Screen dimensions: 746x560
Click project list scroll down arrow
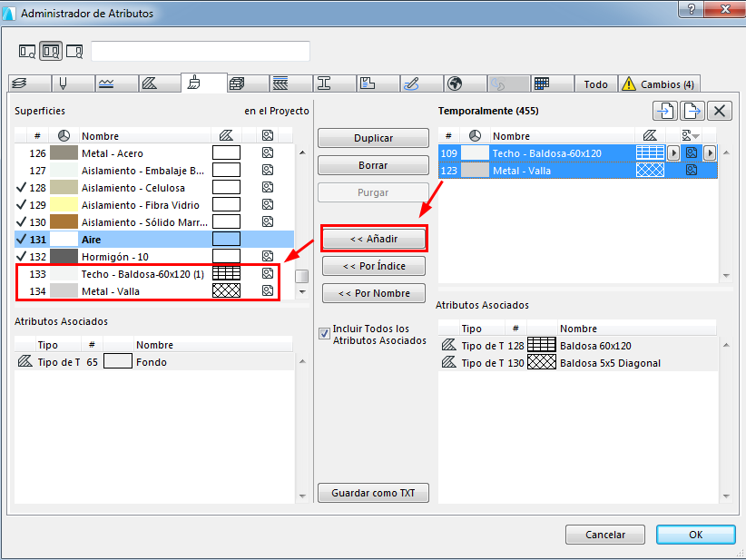point(302,291)
